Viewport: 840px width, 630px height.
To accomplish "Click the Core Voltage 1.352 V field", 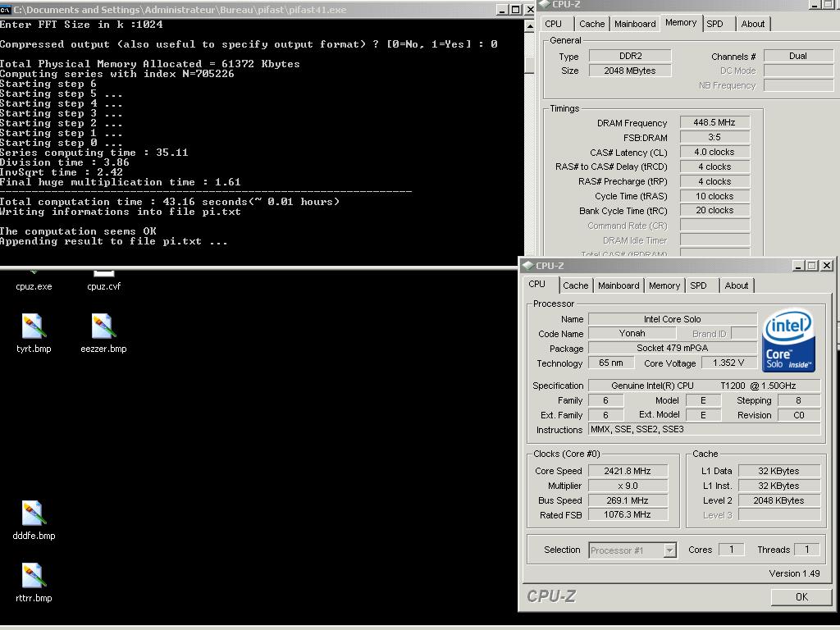I will tap(728, 363).
